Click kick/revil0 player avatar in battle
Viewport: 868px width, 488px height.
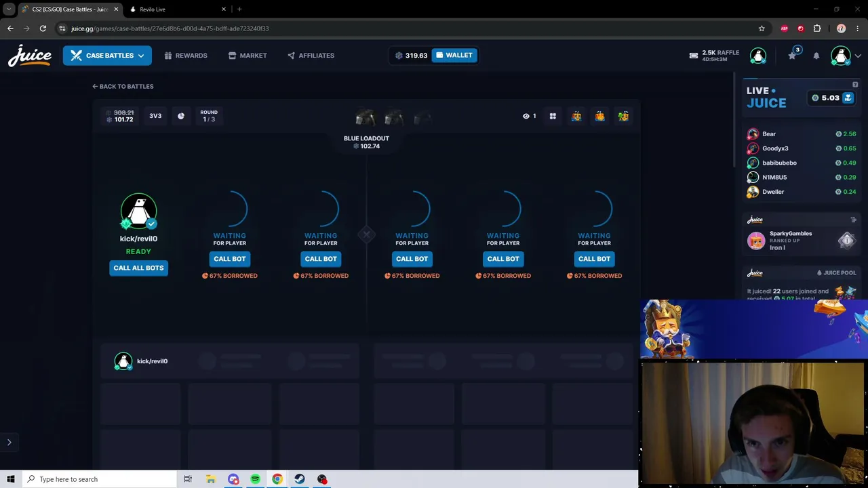(x=138, y=211)
